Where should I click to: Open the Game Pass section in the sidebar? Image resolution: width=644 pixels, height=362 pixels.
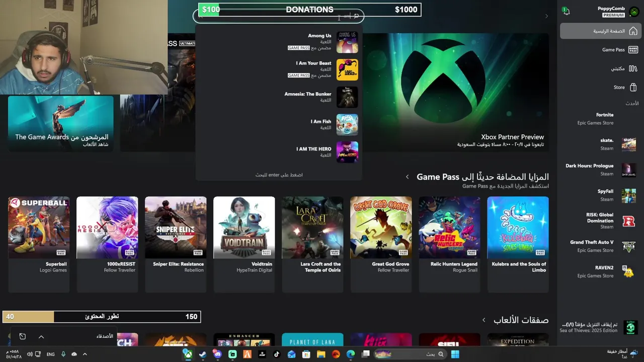[600, 50]
